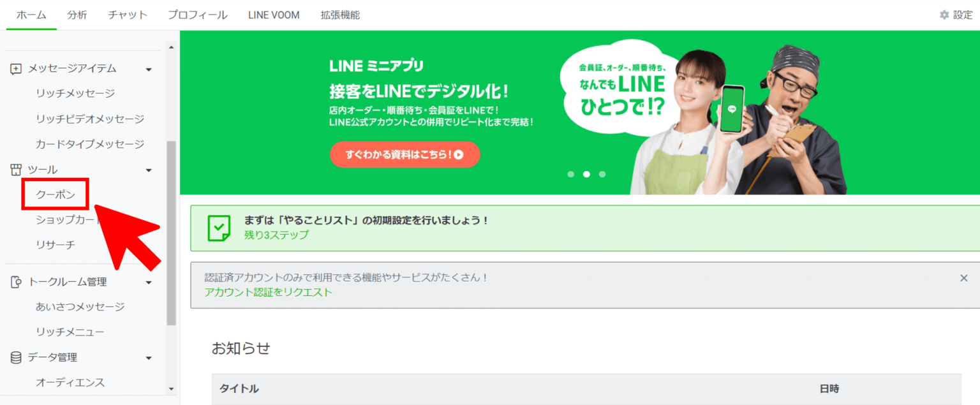Open the チャット tab
This screenshot has height=405, width=980.
pyautogui.click(x=127, y=14)
